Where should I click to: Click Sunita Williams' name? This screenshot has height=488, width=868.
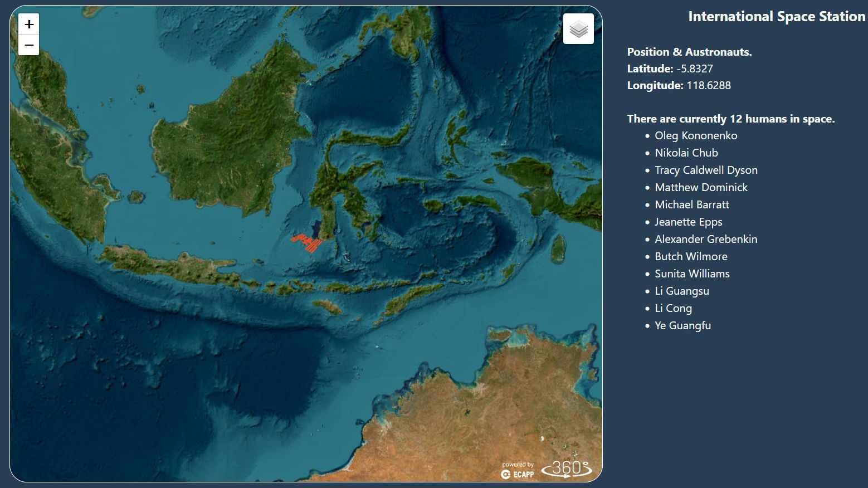point(692,274)
